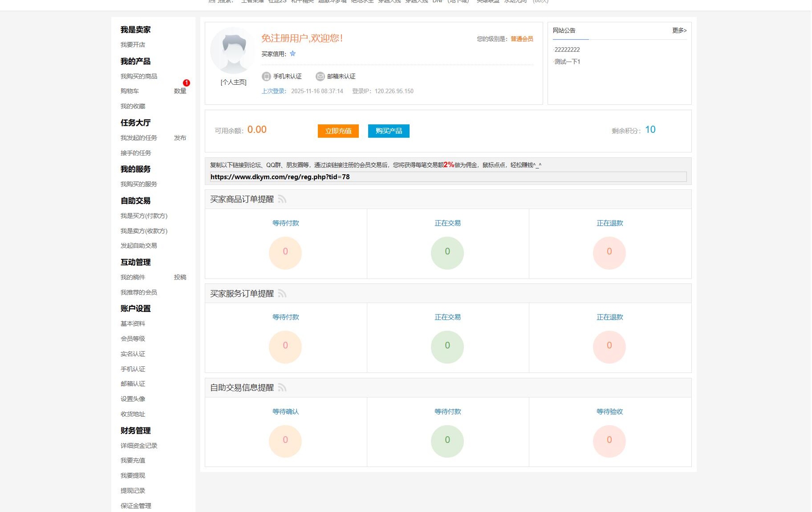812x512 pixels.
Task: Click RSS icon beside 自助交易信息提醒
Action: [x=282, y=388]
